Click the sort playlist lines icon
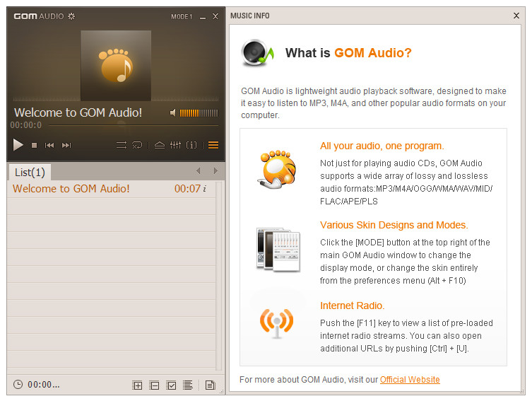The image size is (532, 401). coord(188,385)
